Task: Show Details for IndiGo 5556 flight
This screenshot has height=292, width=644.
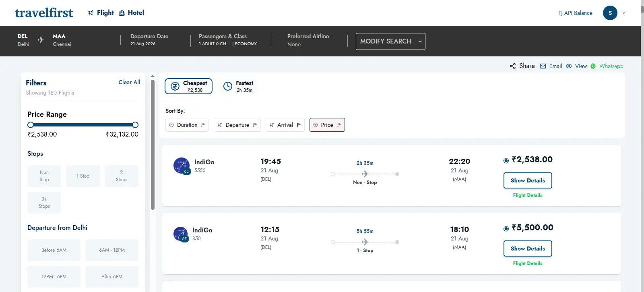Action: point(528,180)
